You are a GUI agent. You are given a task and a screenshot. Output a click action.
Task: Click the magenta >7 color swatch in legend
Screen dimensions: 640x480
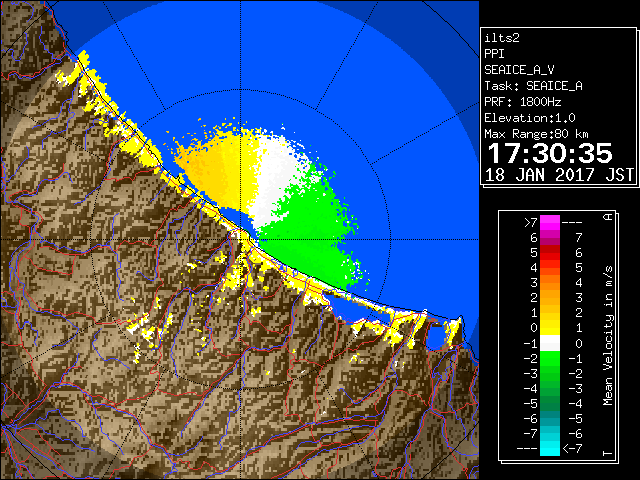point(550,223)
